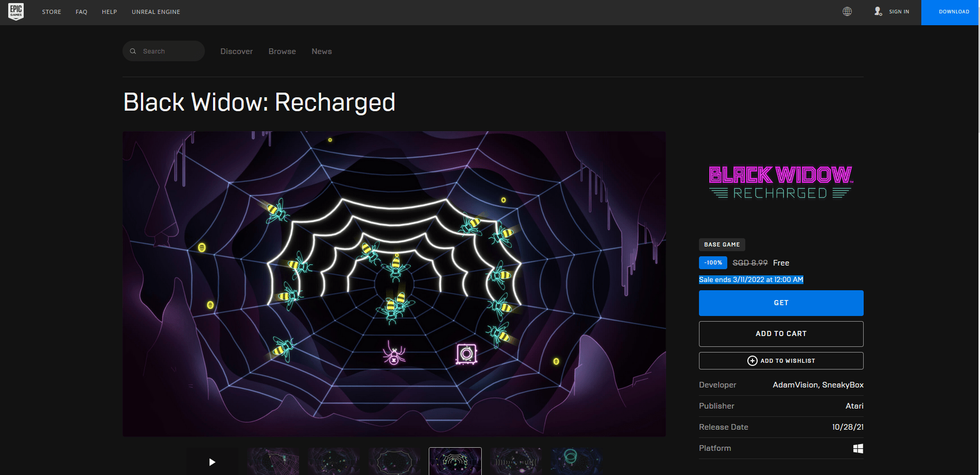
Task: Click the ADD TO WISHLIST button
Action: click(x=781, y=361)
